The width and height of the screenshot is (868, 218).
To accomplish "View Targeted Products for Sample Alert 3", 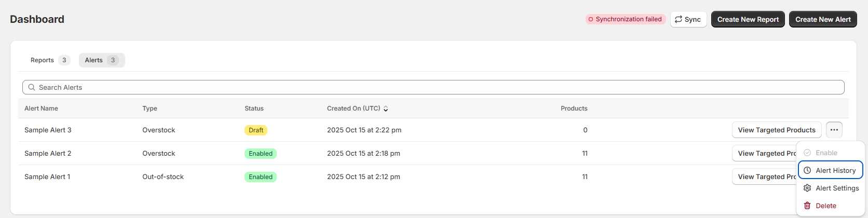I will [x=777, y=130].
